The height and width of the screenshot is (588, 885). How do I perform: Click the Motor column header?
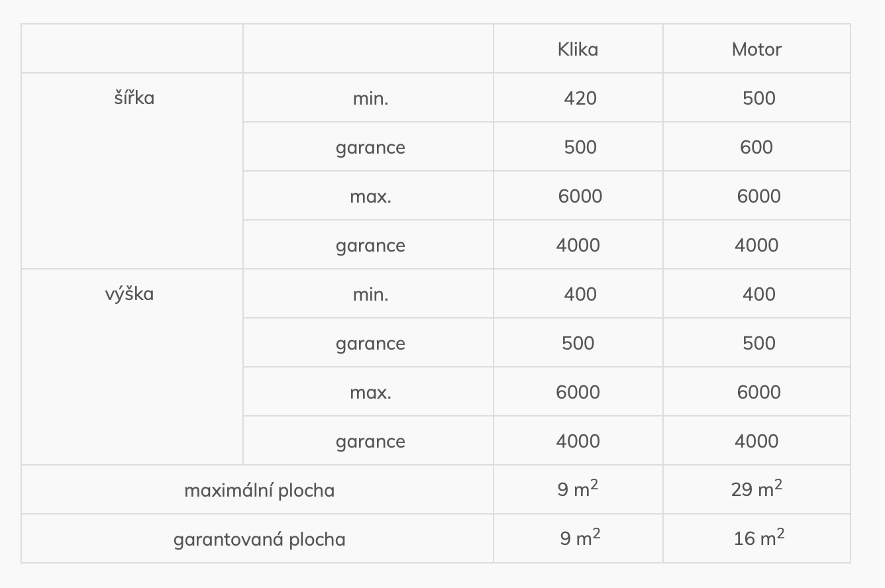[756, 49]
